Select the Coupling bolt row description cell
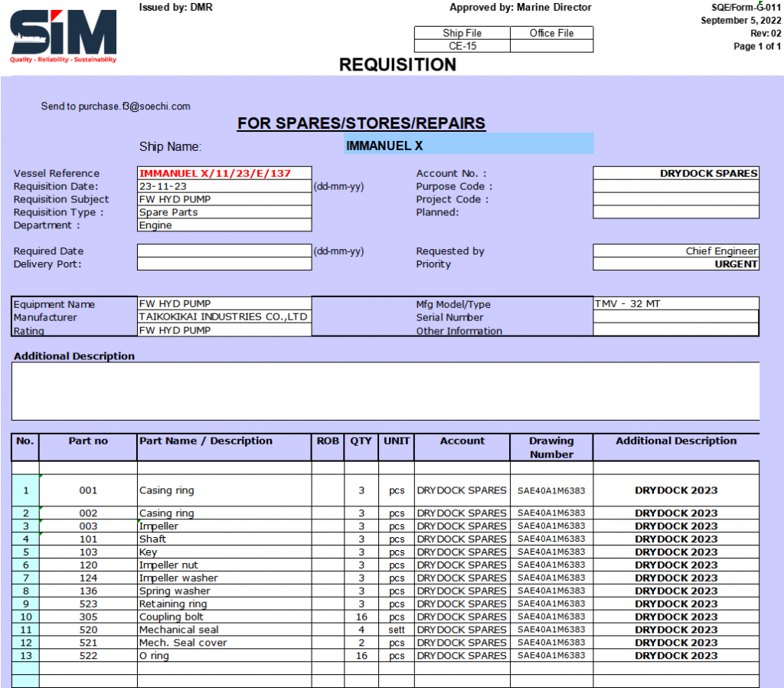 224,617
